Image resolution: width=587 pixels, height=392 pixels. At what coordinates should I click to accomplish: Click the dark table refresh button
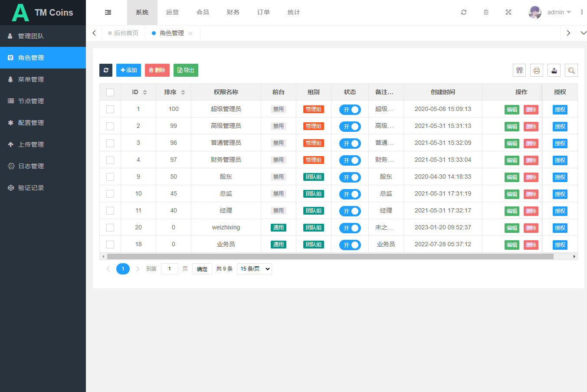tap(106, 70)
